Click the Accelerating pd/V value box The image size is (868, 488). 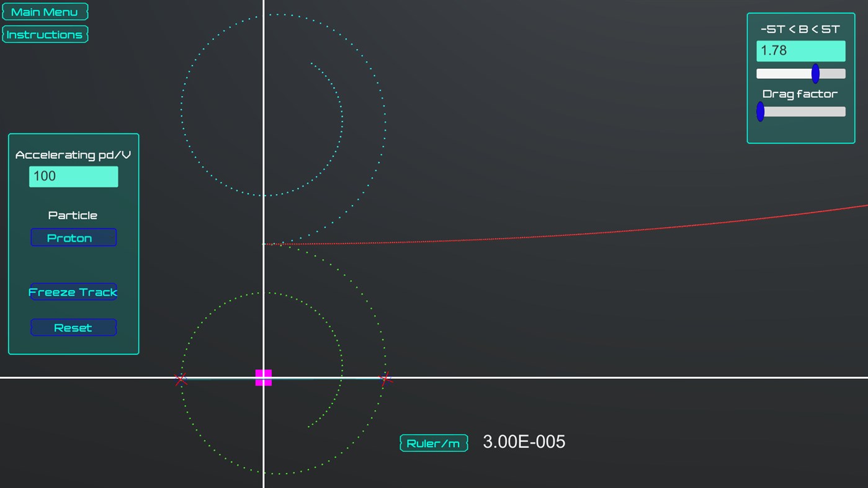(73, 176)
